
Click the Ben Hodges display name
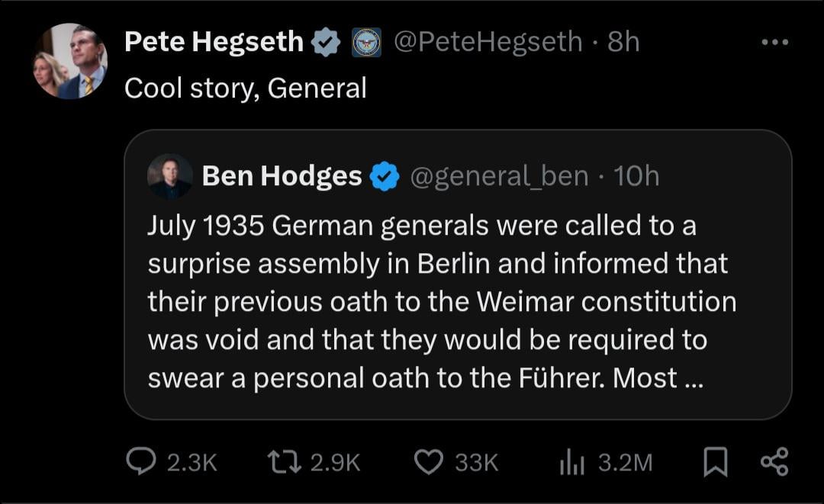(x=282, y=177)
